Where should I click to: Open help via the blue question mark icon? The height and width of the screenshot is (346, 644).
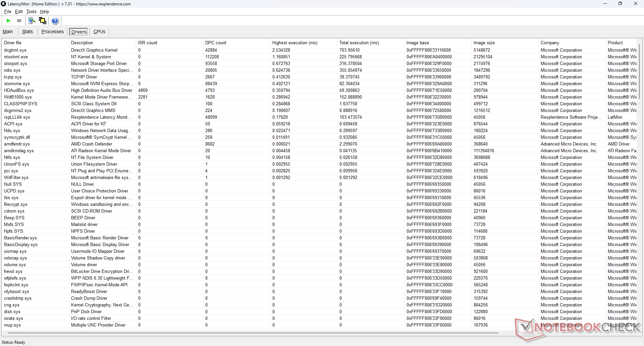click(55, 21)
